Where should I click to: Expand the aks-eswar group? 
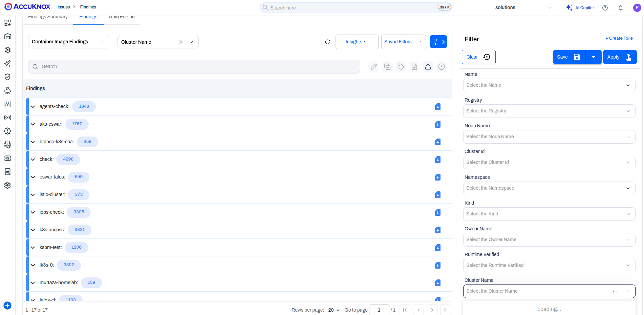[x=33, y=124]
